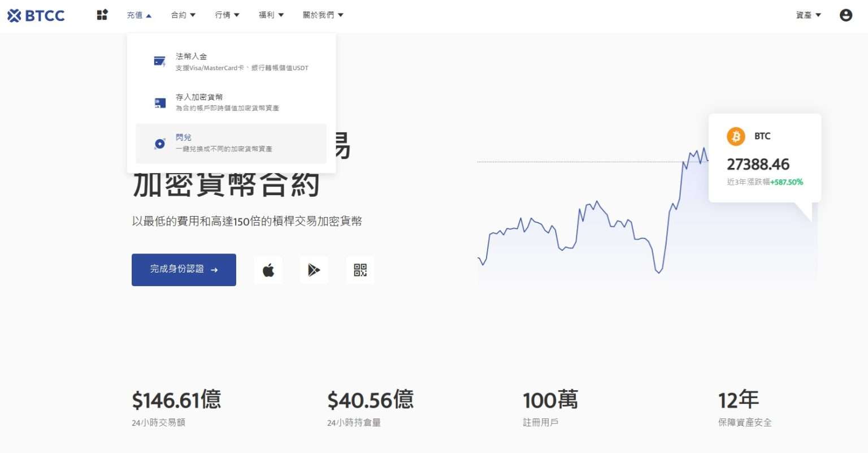Open the grid apps icon beside the logo
Viewport: 868px width, 453px height.
(102, 15)
